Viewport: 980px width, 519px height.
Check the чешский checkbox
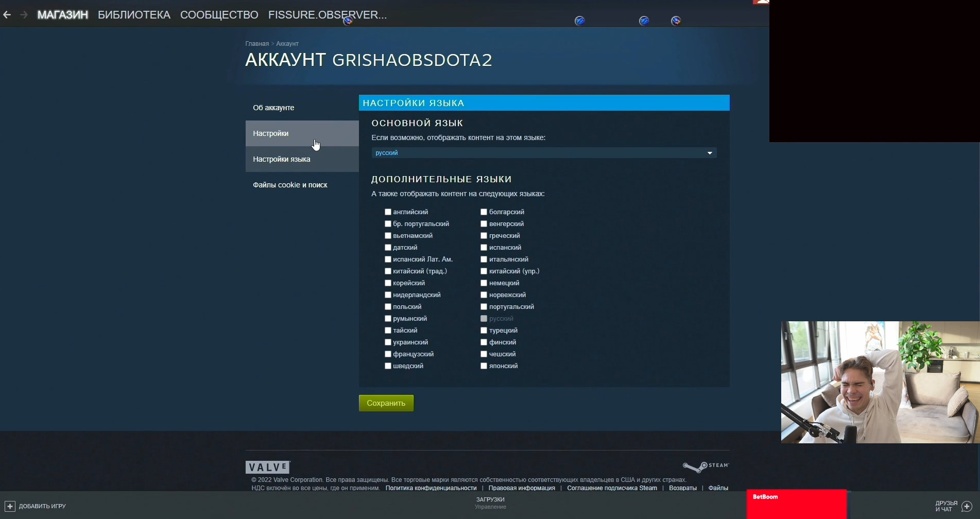tap(484, 354)
